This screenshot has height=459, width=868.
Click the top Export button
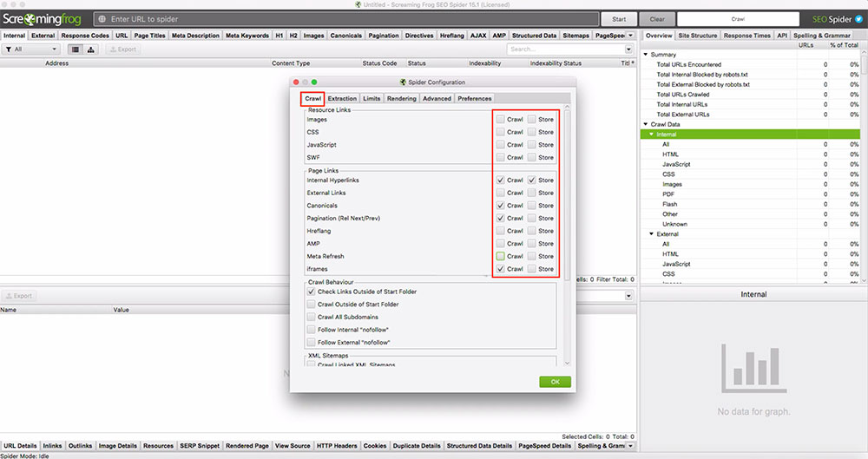[123, 49]
